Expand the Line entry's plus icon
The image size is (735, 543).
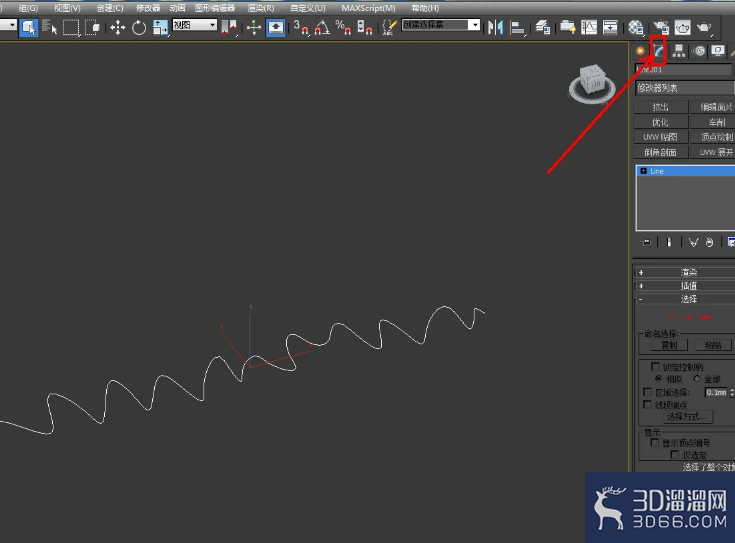click(x=644, y=171)
